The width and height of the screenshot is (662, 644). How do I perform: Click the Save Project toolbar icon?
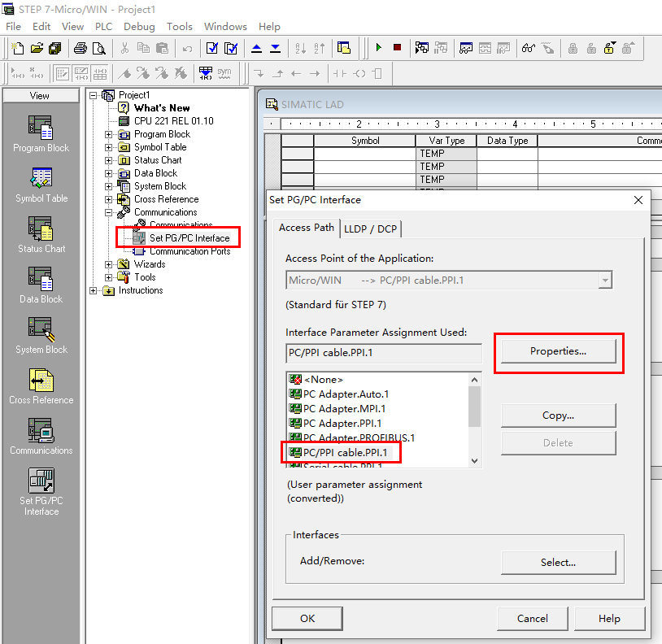(55, 48)
